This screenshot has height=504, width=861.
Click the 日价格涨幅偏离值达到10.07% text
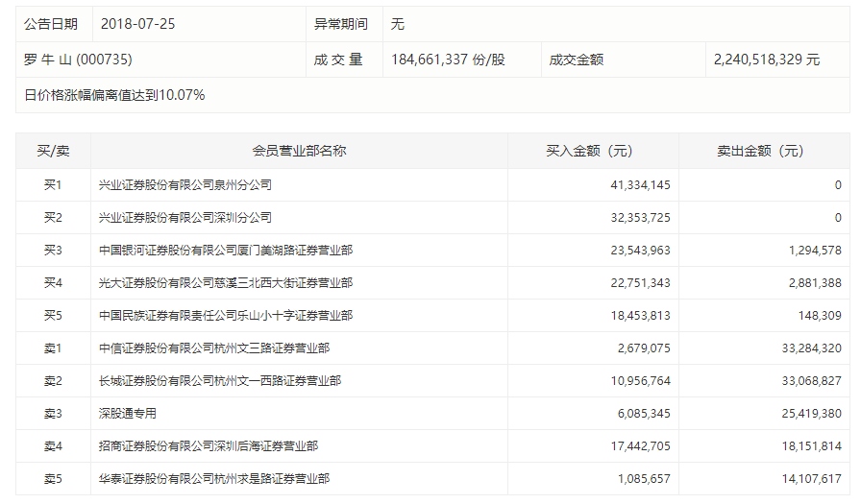(114, 95)
